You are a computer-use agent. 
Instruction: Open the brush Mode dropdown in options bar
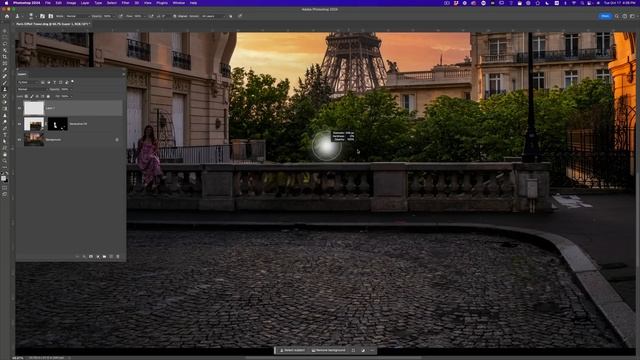pos(77,16)
